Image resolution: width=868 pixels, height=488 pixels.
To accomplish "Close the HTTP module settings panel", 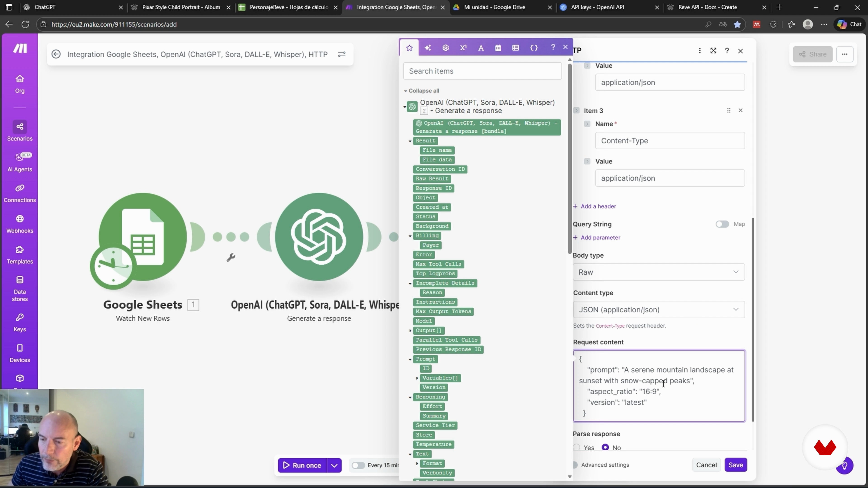I will click(740, 51).
